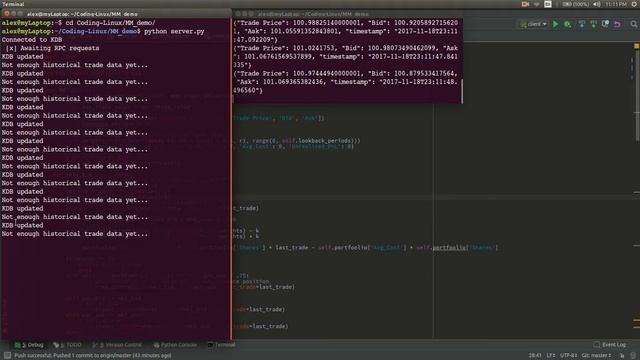Open the Terminal tool window tab
The height and width of the screenshot is (360, 640).
coord(221,345)
